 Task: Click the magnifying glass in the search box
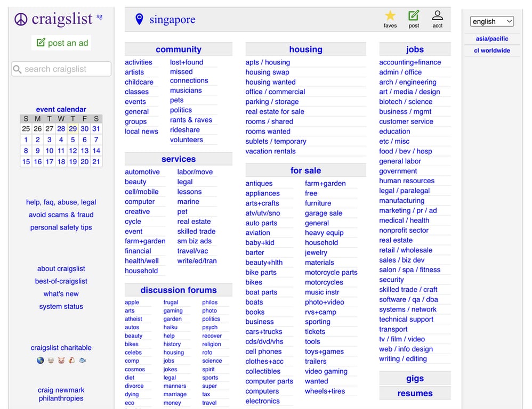click(17, 69)
